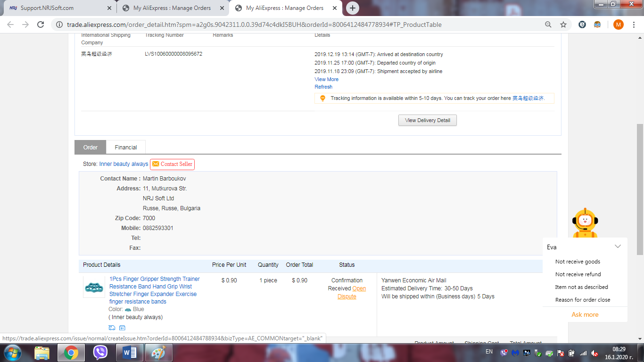
Task: Switch to the Financial tab
Action: [126, 148]
